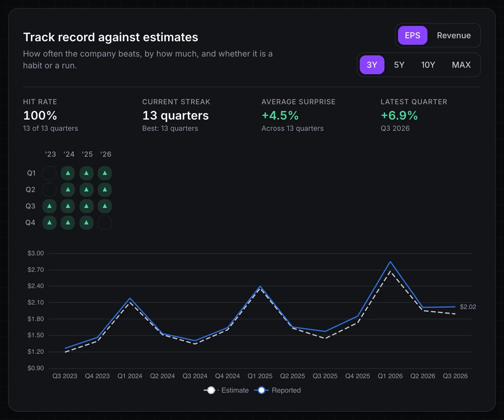
Task: Click the Q1 2025 x-axis label
Action: click(260, 376)
